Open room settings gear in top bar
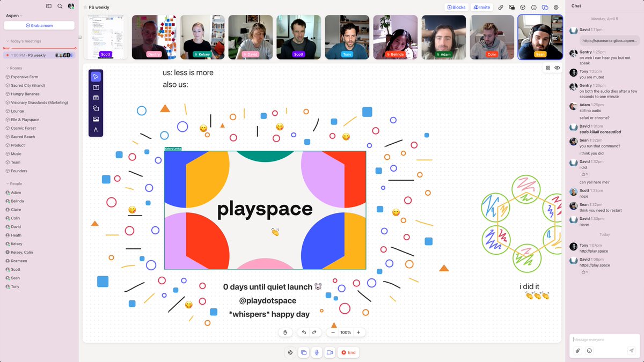This screenshot has height=362, width=644. (x=556, y=8)
